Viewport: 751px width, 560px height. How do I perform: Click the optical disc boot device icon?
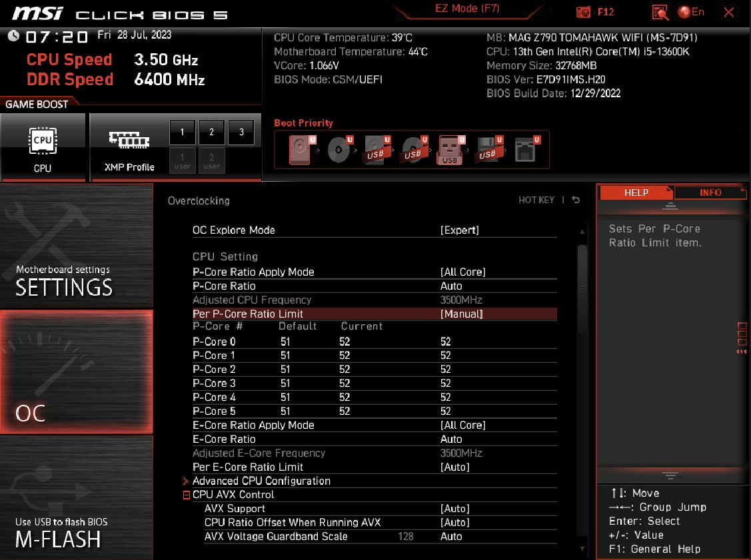coord(340,150)
